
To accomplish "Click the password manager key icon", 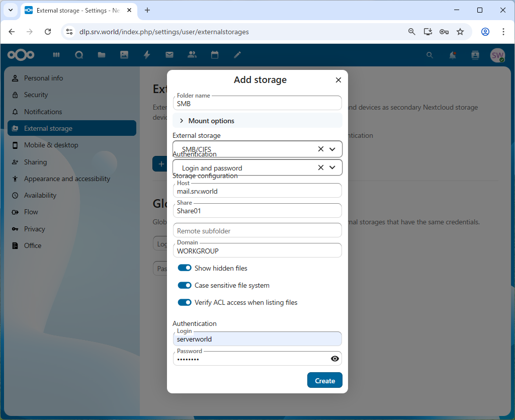I will [x=444, y=32].
